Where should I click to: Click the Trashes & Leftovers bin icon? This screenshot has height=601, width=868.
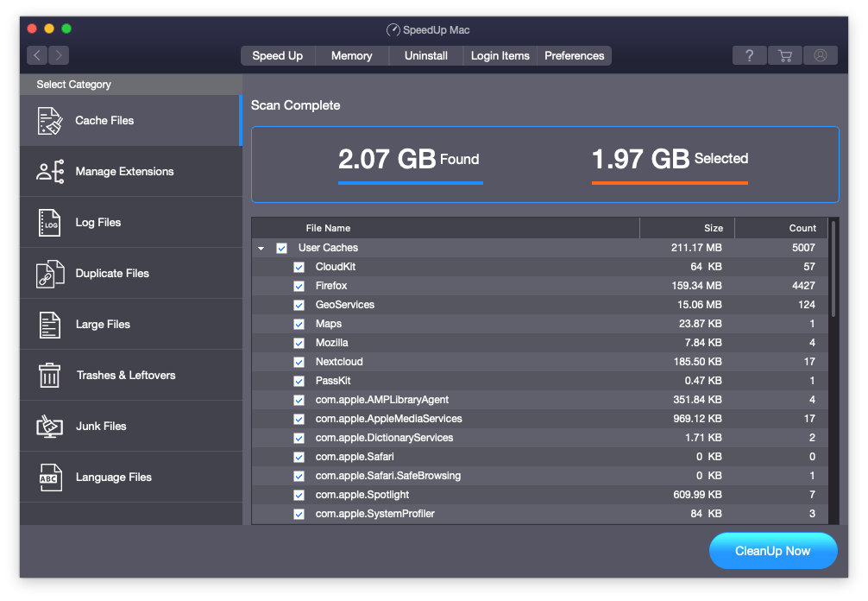click(x=50, y=376)
